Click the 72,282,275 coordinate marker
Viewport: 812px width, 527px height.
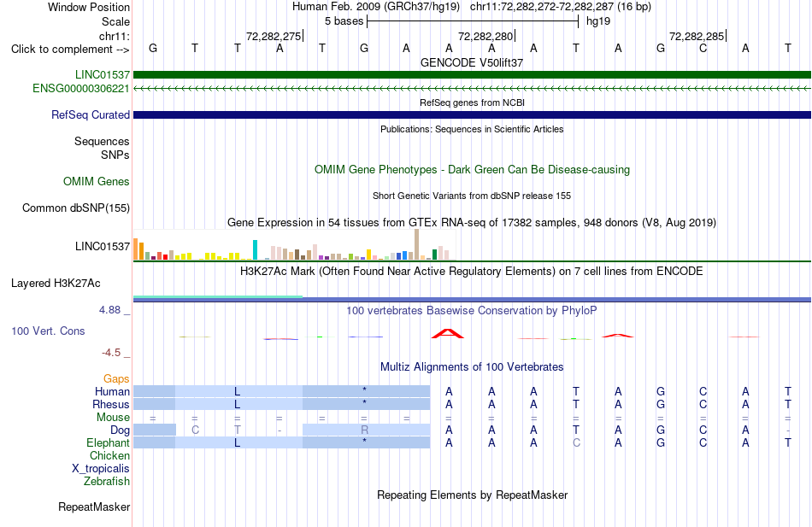274,36
